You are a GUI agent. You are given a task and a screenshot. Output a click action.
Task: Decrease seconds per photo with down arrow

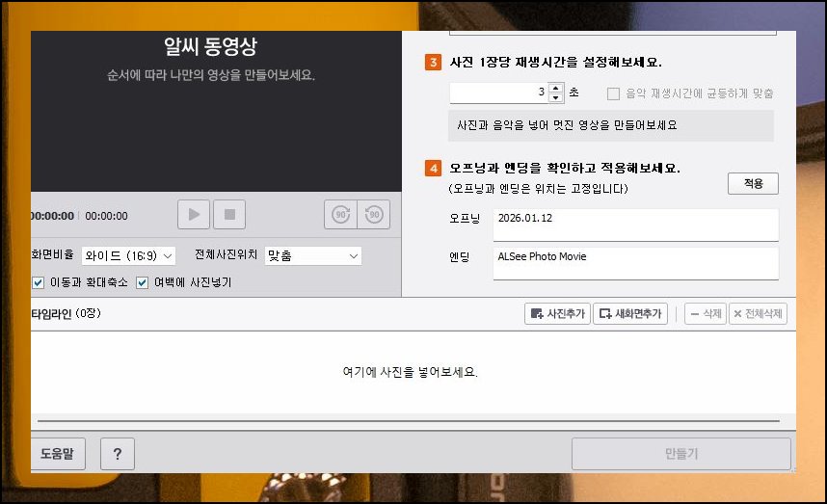coord(556,97)
